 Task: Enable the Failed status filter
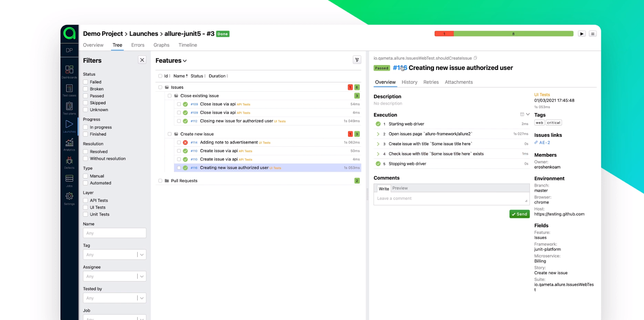coord(86,82)
